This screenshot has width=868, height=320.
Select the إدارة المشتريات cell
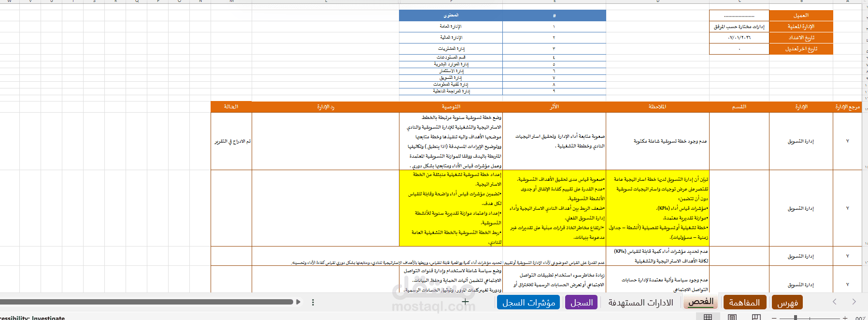[x=451, y=49]
